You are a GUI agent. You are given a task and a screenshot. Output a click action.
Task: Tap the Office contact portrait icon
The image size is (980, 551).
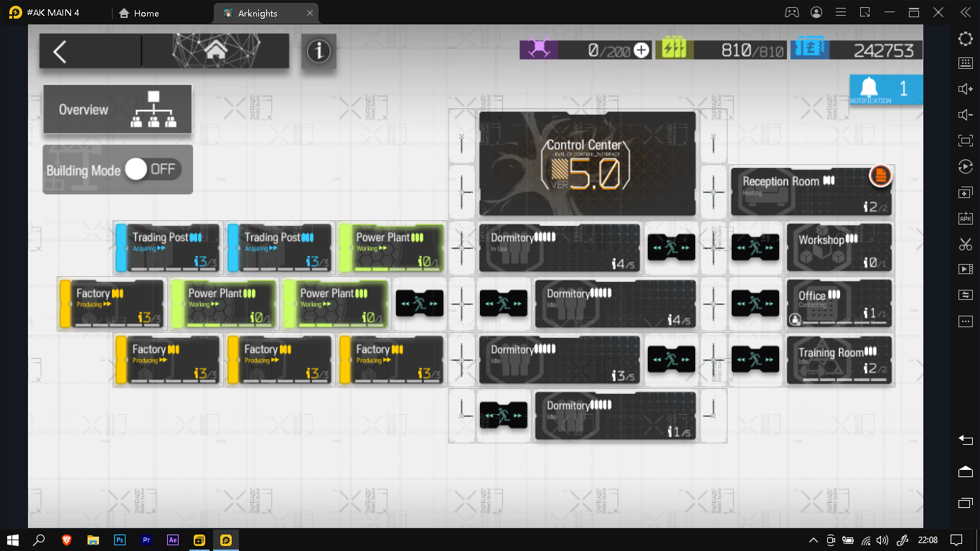click(795, 320)
